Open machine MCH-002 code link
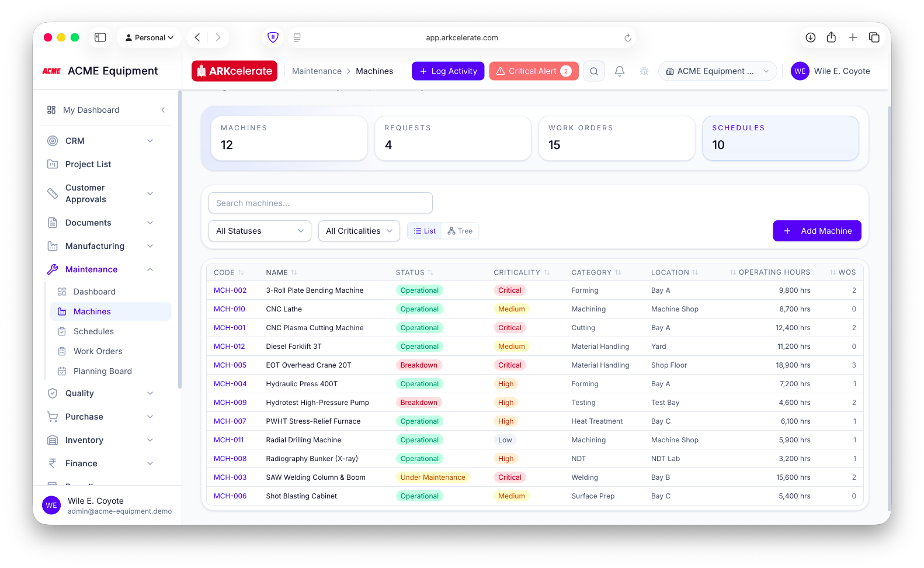Viewport: 924px width, 568px height. [x=230, y=290]
